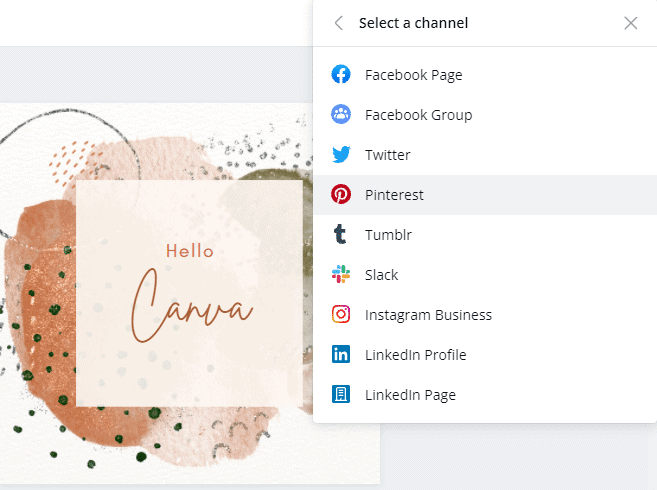The width and height of the screenshot is (657, 490).
Task: Select Twitter from the channel list
Action: 485,155
